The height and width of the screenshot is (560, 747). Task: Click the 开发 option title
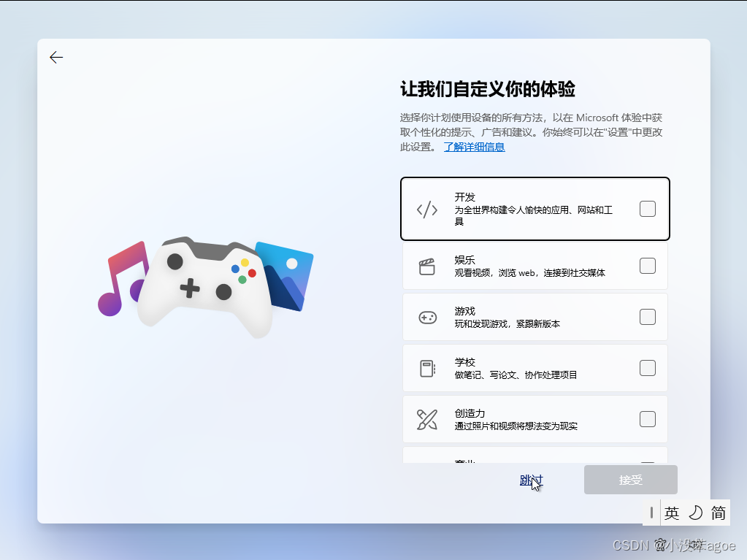(465, 197)
